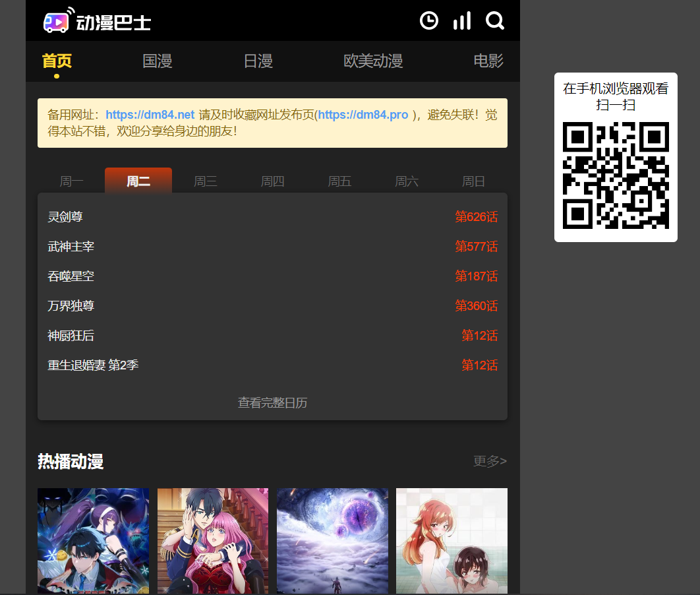Switch to the 日漫 tab

(258, 61)
